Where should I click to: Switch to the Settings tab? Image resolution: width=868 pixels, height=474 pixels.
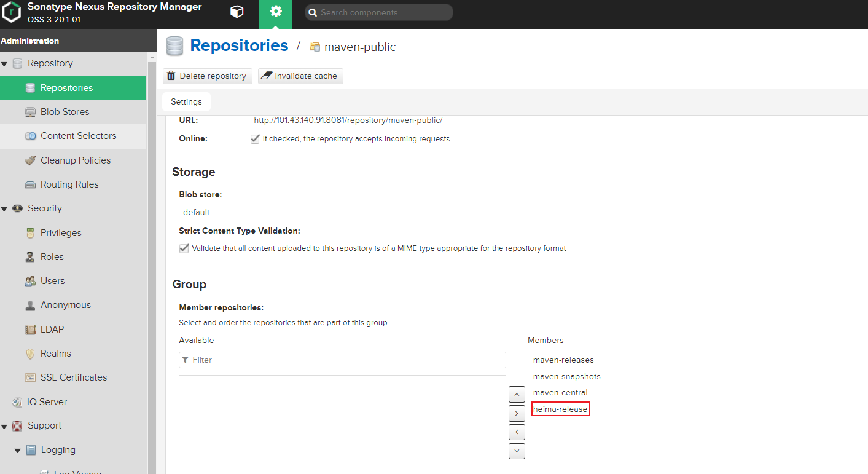click(186, 101)
